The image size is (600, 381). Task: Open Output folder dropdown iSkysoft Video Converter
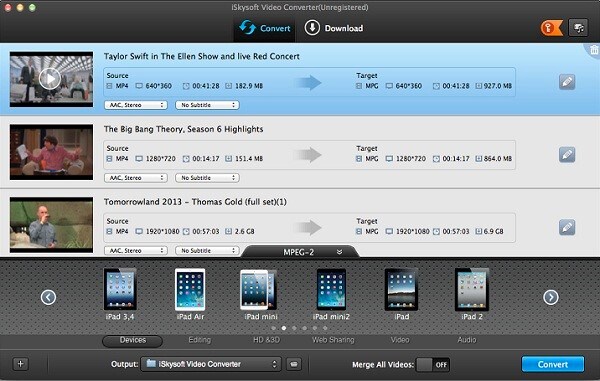tap(211, 364)
